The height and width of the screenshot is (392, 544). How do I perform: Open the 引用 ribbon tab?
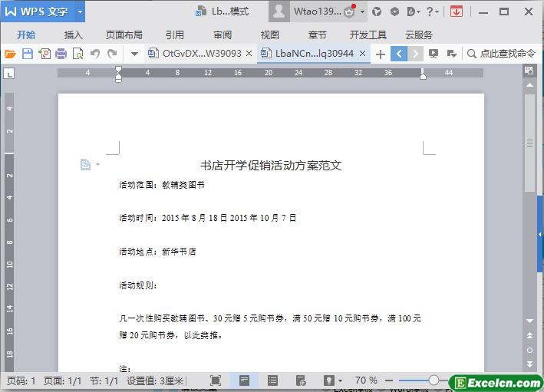[174, 35]
